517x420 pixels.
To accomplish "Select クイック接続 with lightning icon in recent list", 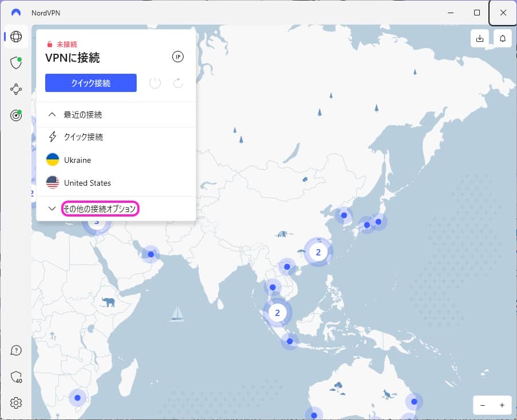I will [x=116, y=137].
